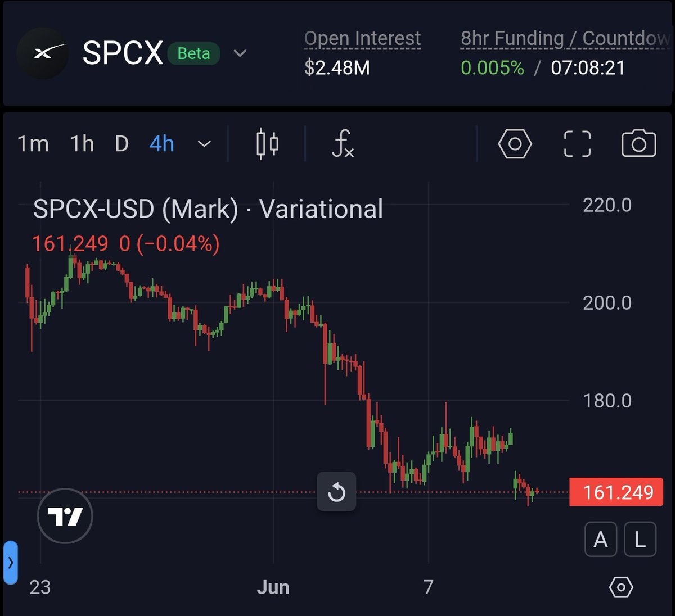Select the 4h timeframe

pyautogui.click(x=161, y=144)
